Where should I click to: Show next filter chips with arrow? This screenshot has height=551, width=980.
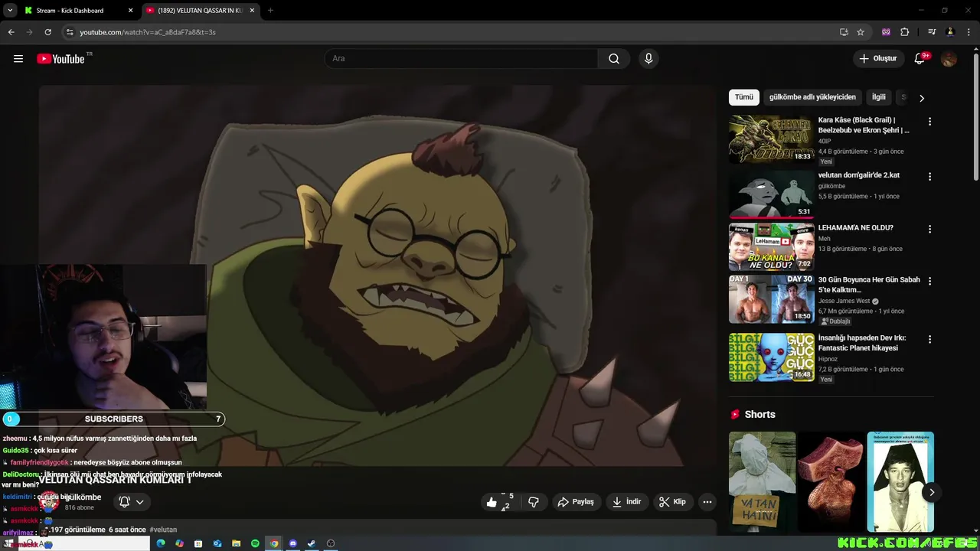(922, 98)
